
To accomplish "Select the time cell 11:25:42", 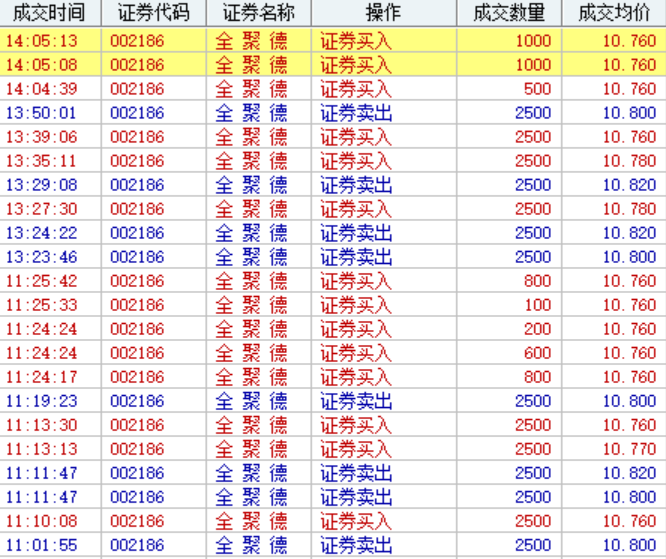I will pos(42,281).
